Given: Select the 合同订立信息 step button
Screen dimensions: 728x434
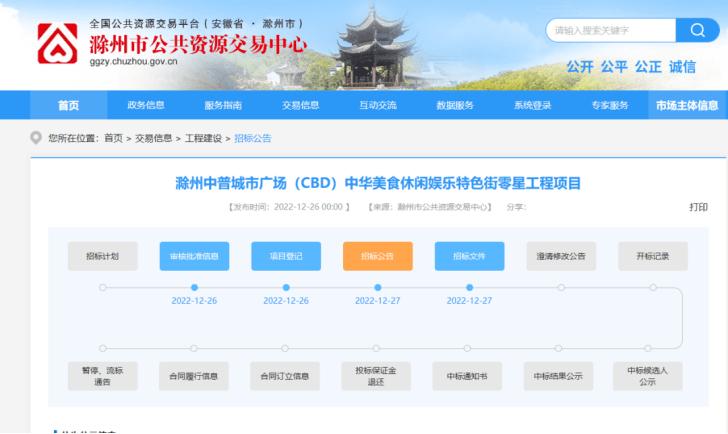Looking at the screenshot, I should click(x=285, y=376).
